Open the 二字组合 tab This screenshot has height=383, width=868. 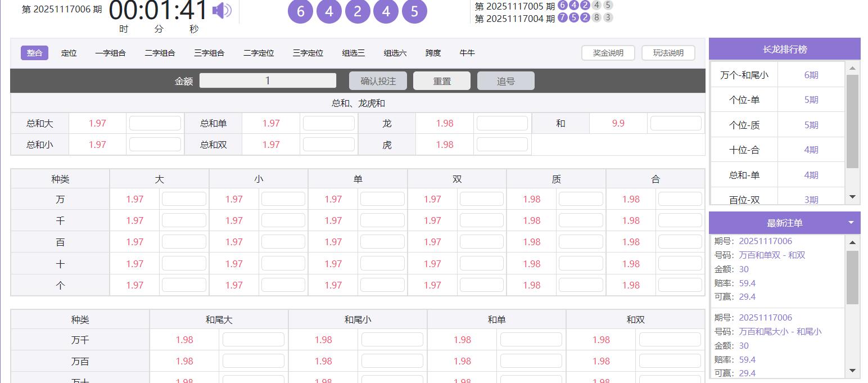pos(160,53)
